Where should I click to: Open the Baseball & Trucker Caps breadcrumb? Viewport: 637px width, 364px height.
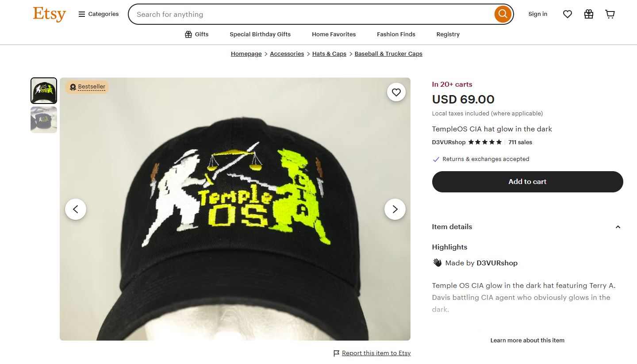(388, 54)
